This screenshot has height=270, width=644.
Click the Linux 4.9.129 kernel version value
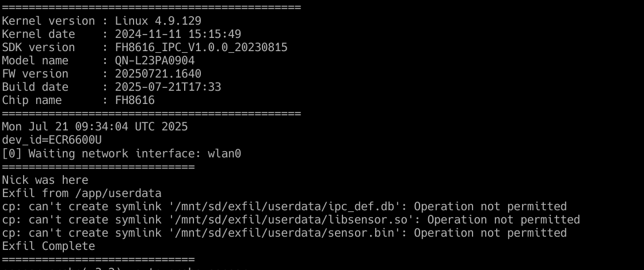tap(158, 21)
